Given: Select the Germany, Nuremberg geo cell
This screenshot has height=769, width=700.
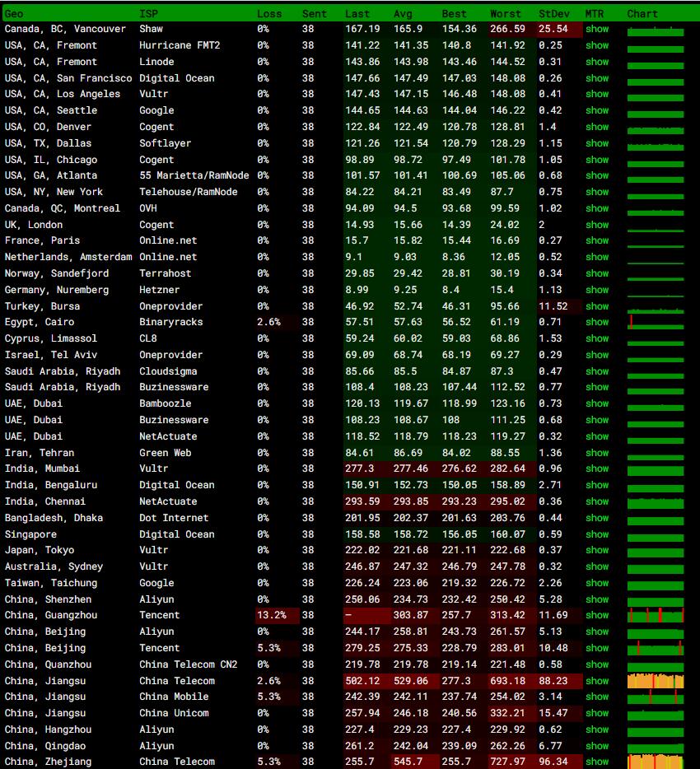Looking at the screenshot, I should pyautogui.click(x=57, y=290).
